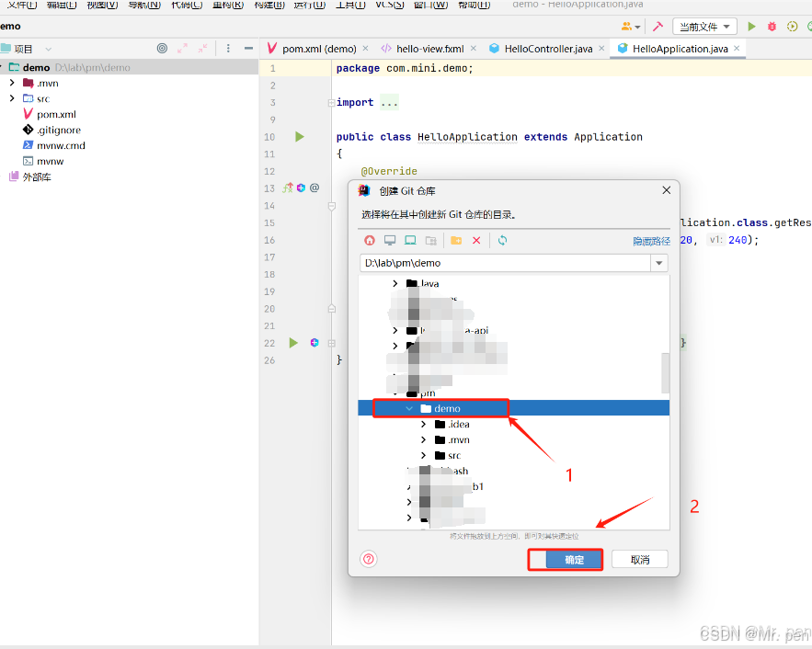The height and width of the screenshot is (649, 812).
Task: Jump to project directory icon in dialog
Action: point(410,240)
